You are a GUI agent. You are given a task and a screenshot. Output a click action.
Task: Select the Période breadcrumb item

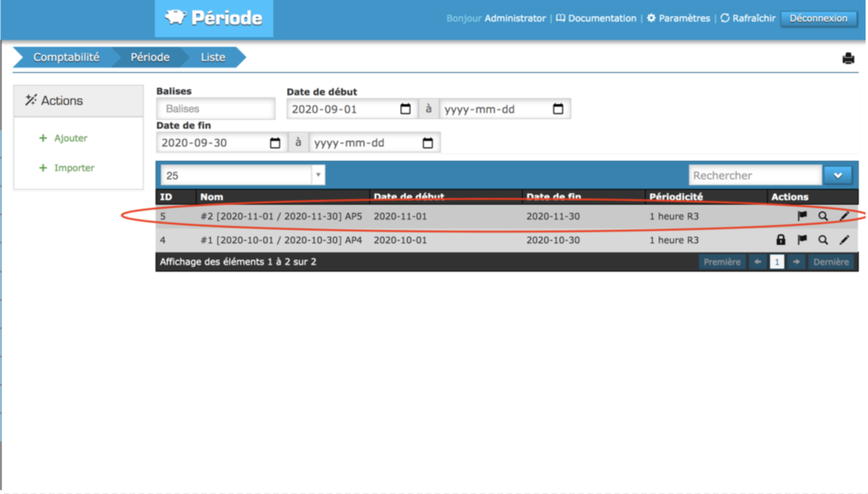(x=150, y=58)
